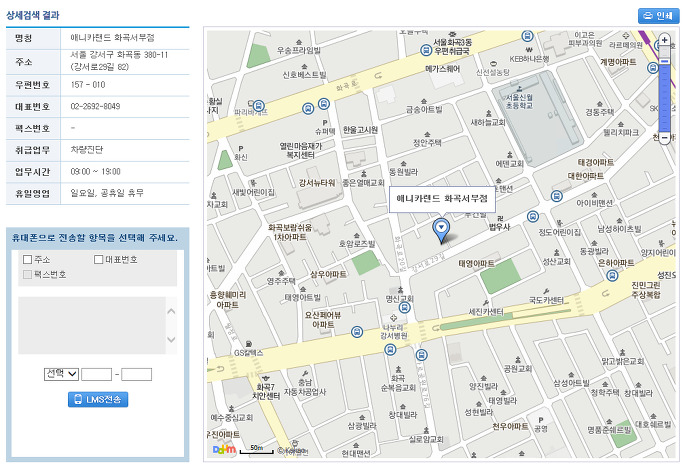The height and width of the screenshot is (467, 683).
Task: Click the 진민그린주상복합 map label
Action: pos(646,290)
